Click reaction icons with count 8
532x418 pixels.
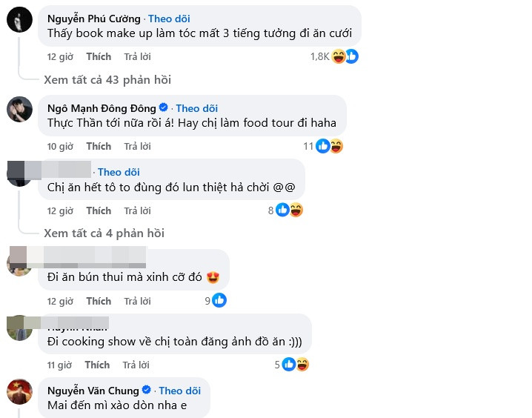[290, 210]
